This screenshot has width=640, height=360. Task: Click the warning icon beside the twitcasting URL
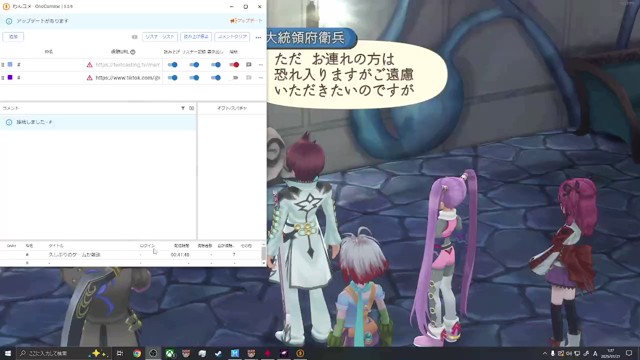pyautogui.click(x=89, y=64)
